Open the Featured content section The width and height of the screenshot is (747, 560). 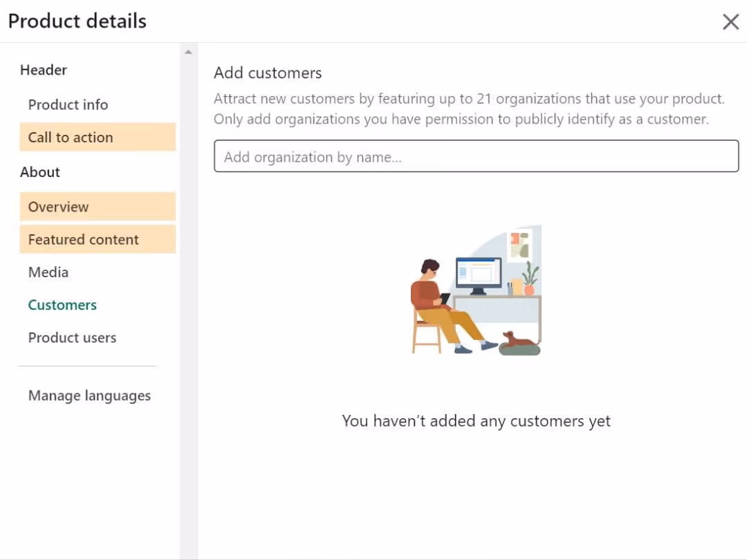point(83,239)
